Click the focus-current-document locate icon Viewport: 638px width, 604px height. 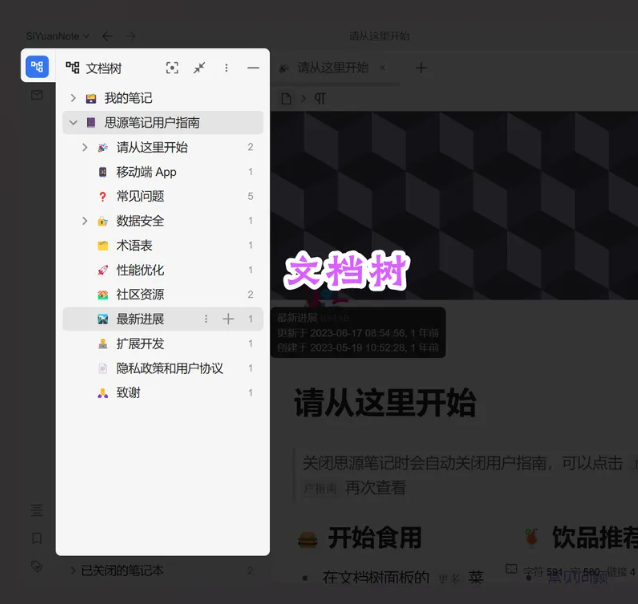172,68
